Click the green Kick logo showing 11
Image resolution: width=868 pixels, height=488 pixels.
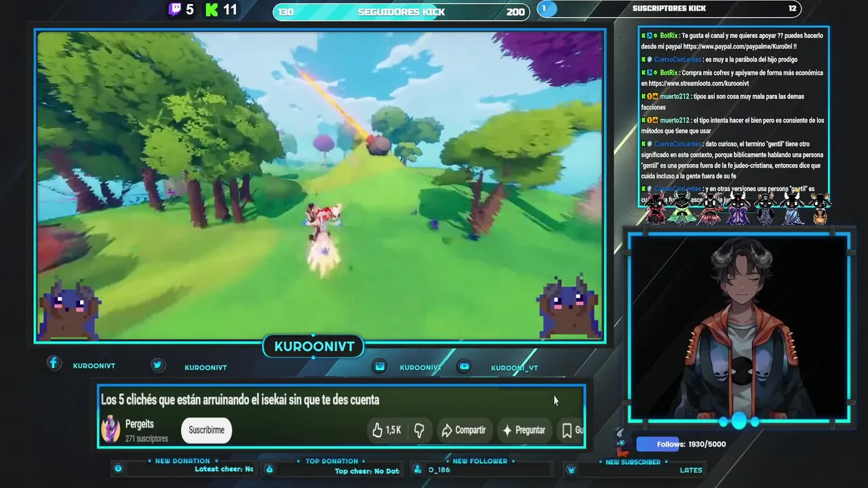212,9
